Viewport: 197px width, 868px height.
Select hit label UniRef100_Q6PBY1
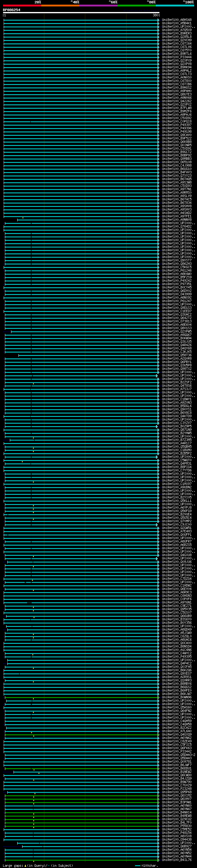tap(177, 362)
